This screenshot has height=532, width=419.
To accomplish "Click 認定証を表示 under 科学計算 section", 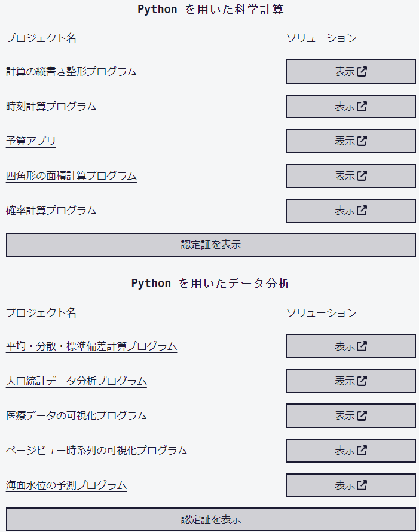I will point(211,245).
